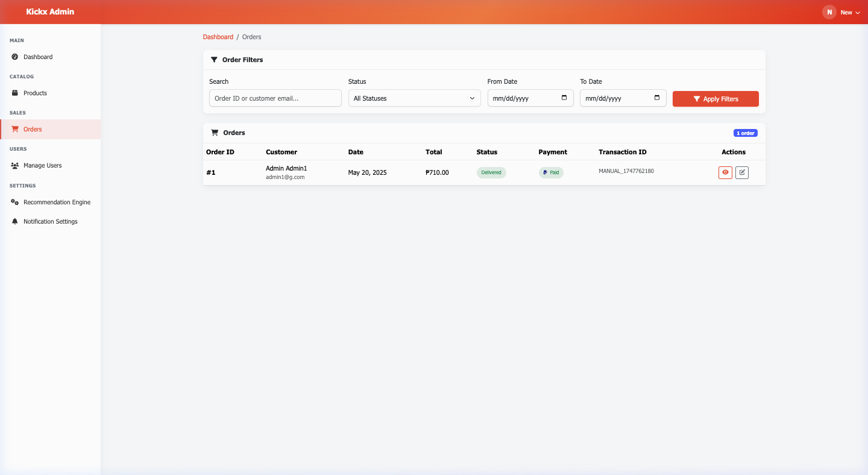The height and width of the screenshot is (475, 868).
Task: Go to Manage Users page
Action: [50, 165]
